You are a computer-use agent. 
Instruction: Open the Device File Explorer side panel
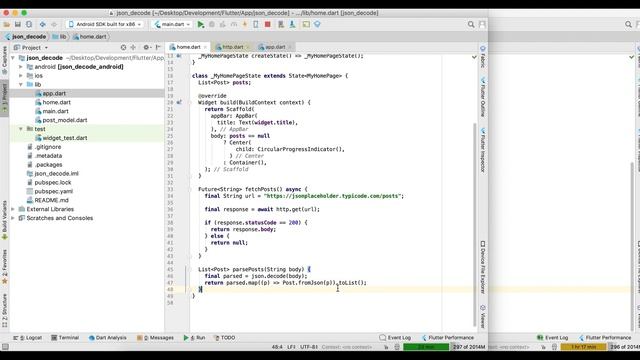[x=482, y=267]
